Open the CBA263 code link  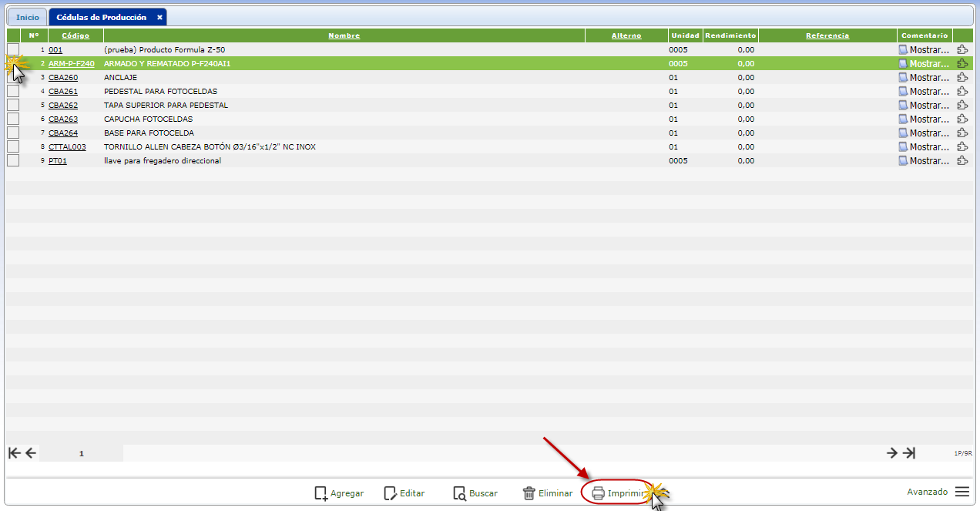click(63, 119)
